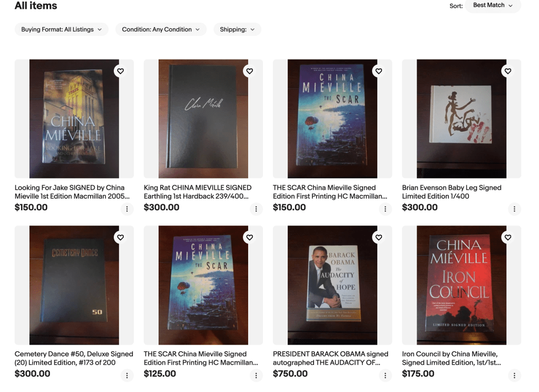This screenshot has height=392, width=539.
Task: Click the Iron Council book cover image
Action: click(x=462, y=285)
